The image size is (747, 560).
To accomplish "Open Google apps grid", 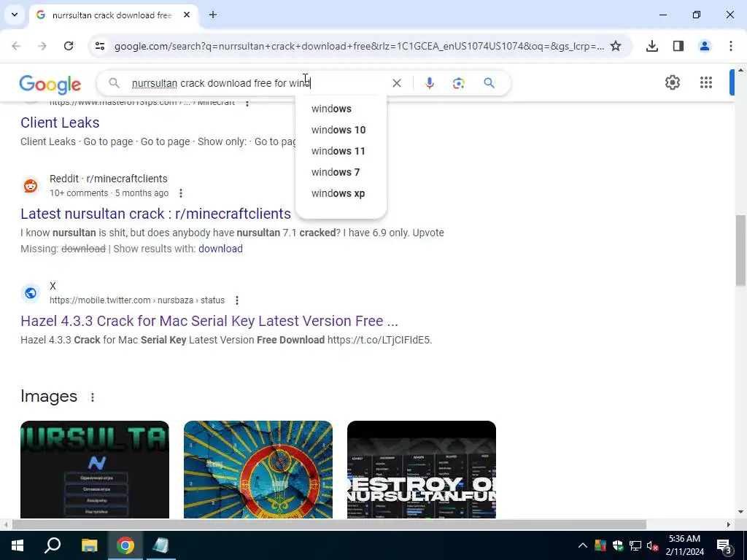I will click(705, 83).
